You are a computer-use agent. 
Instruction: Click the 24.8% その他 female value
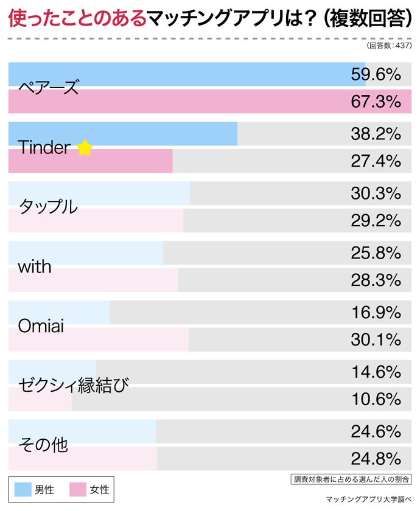(376, 458)
